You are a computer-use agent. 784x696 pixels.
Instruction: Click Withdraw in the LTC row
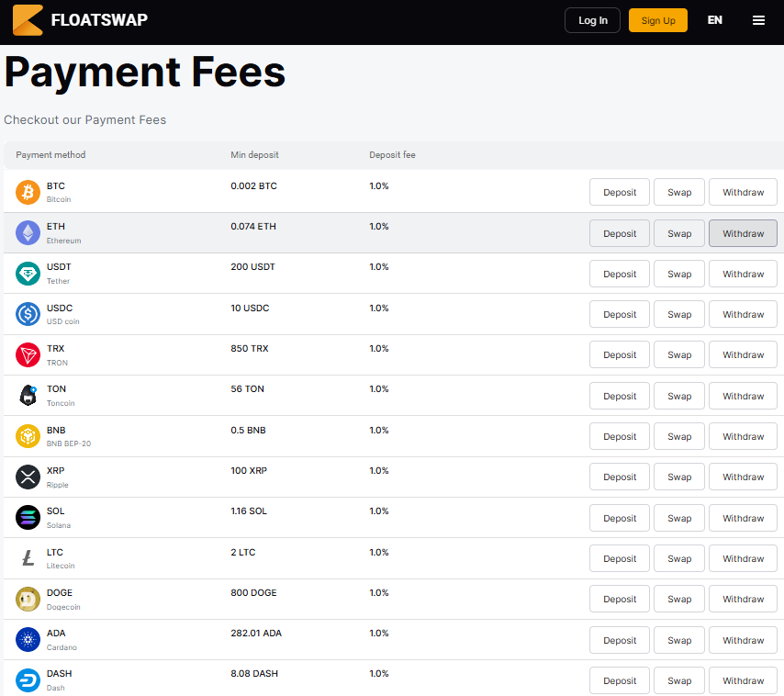click(743, 558)
